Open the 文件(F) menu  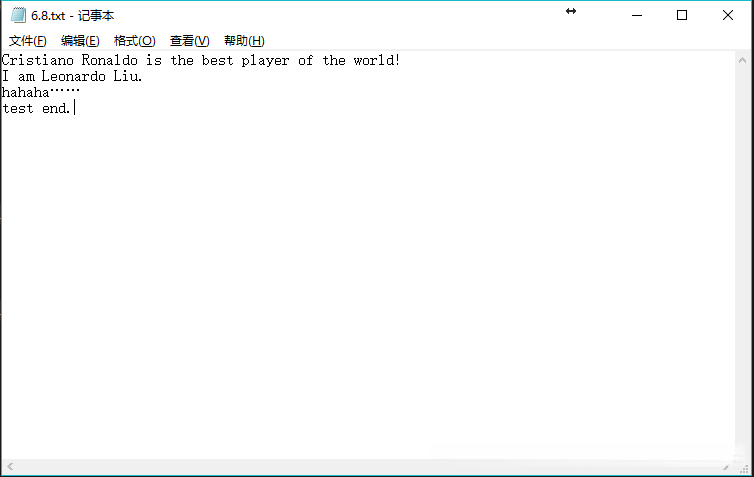click(27, 41)
